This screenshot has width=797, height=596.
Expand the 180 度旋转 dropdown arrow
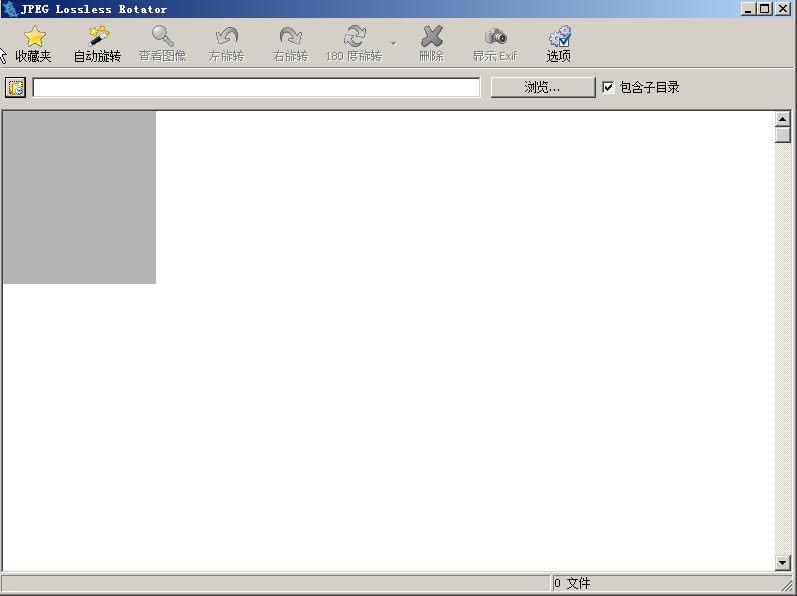tap(393, 44)
